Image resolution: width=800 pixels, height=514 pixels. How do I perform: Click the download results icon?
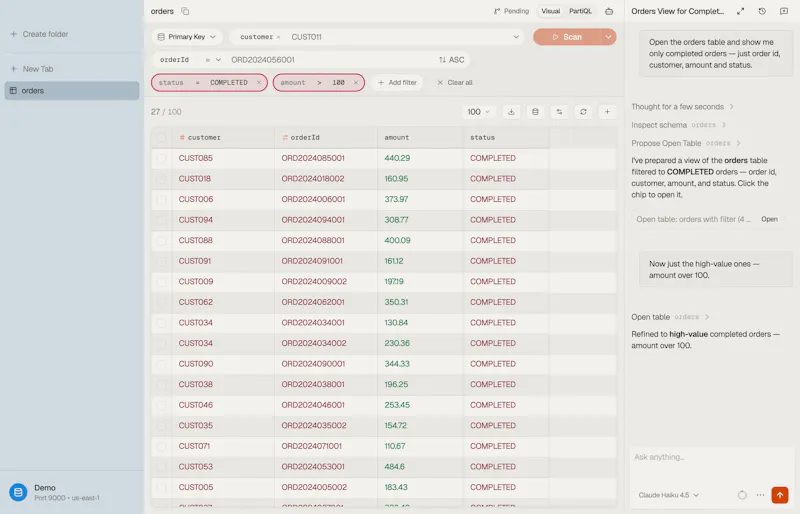(511, 112)
